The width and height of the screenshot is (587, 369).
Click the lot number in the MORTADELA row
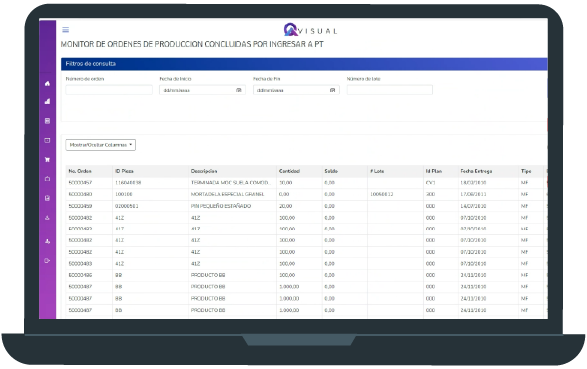[381, 194]
